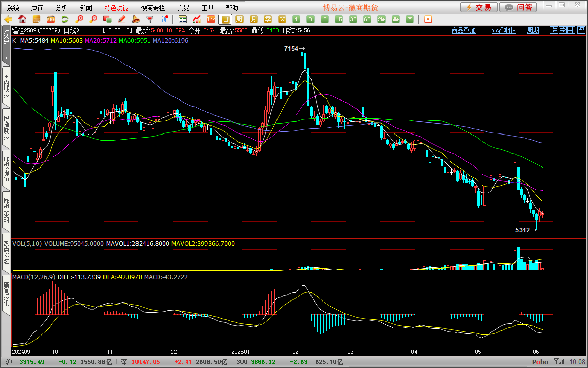Switch to the red trend chart icon
Screen dimensions: 588x368
click(x=197, y=19)
